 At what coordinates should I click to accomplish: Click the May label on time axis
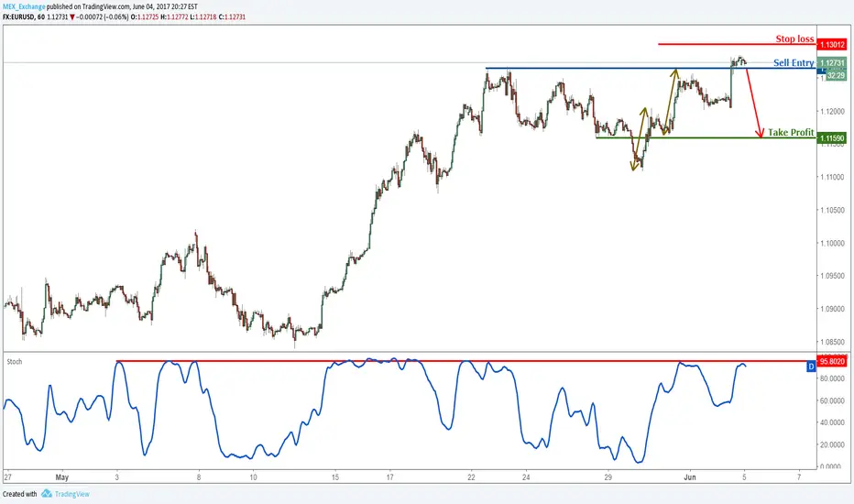tap(62, 477)
